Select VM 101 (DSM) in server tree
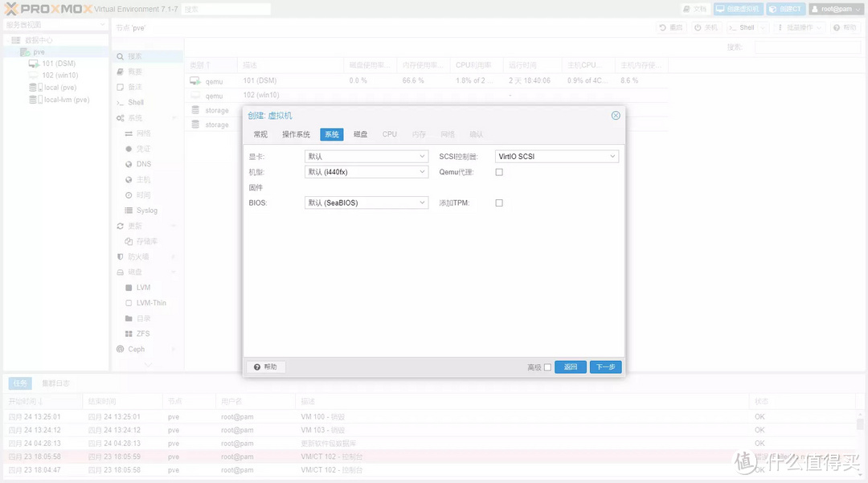Screen dimensions: 868x483 [59, 63]
